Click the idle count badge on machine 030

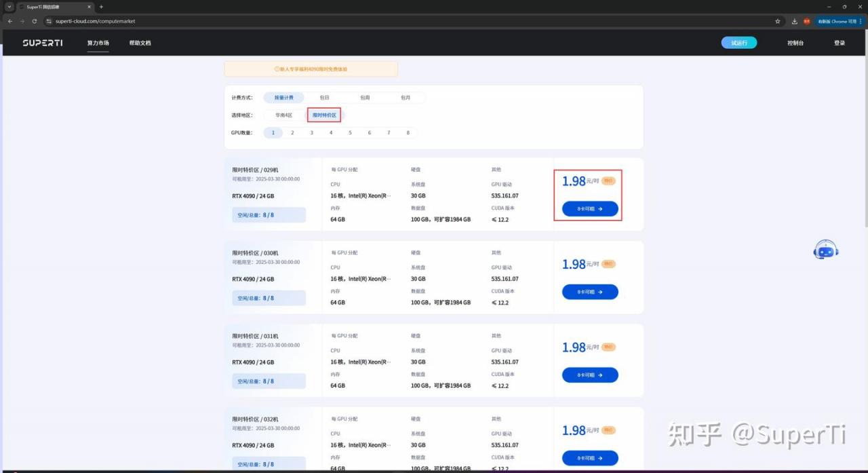click(269, 298)
